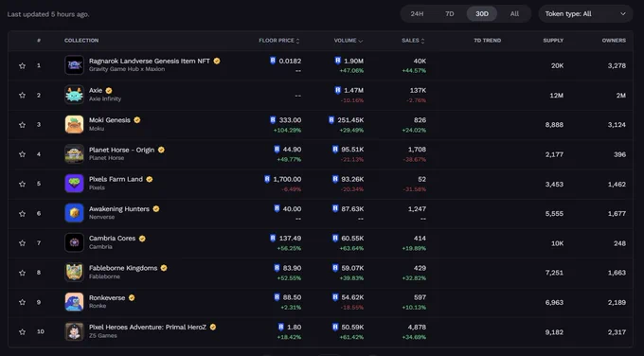Toggle favorite star for Pixel Heroes Adventure
The image size is (644, 356).
click(x=22, y=331)
